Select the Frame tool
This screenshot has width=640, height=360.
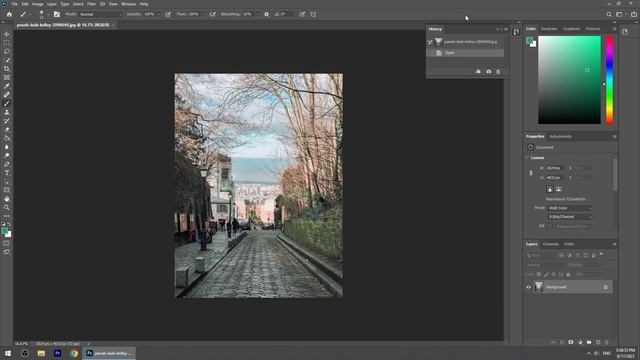pos(7,77)
